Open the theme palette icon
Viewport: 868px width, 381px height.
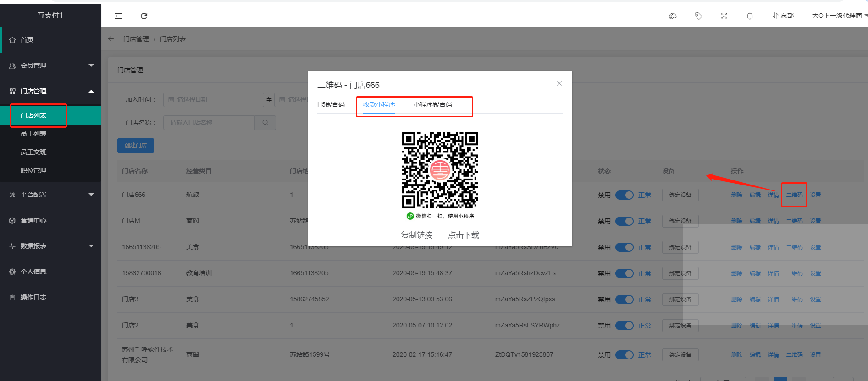coord(673,16)
